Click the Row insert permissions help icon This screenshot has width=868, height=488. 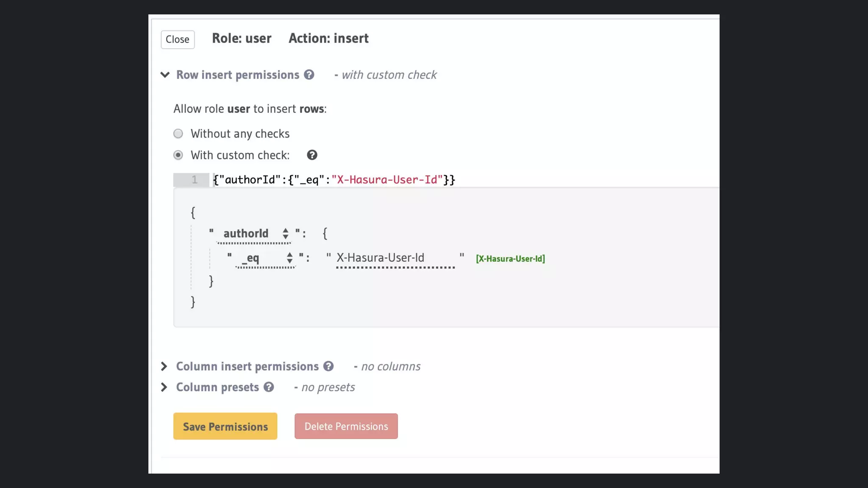click(309, 75)
